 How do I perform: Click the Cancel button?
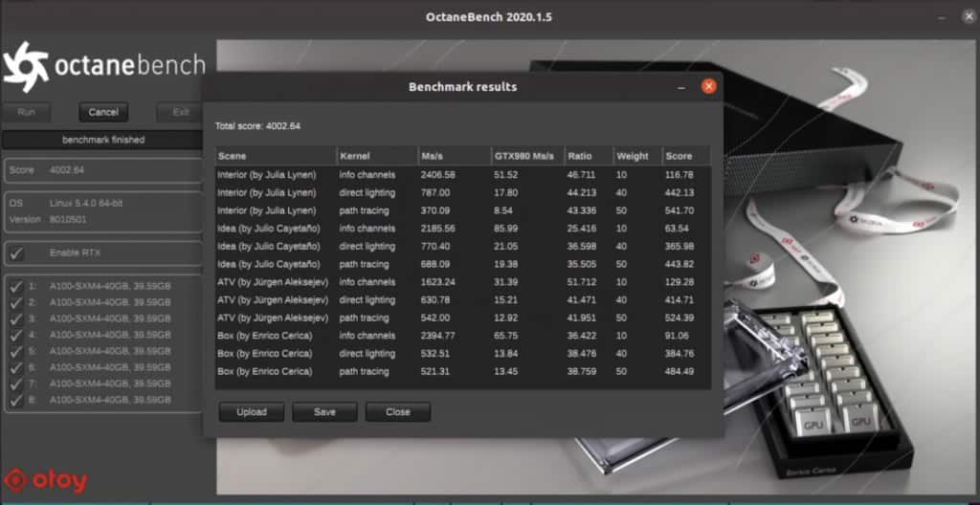point(103,113)
